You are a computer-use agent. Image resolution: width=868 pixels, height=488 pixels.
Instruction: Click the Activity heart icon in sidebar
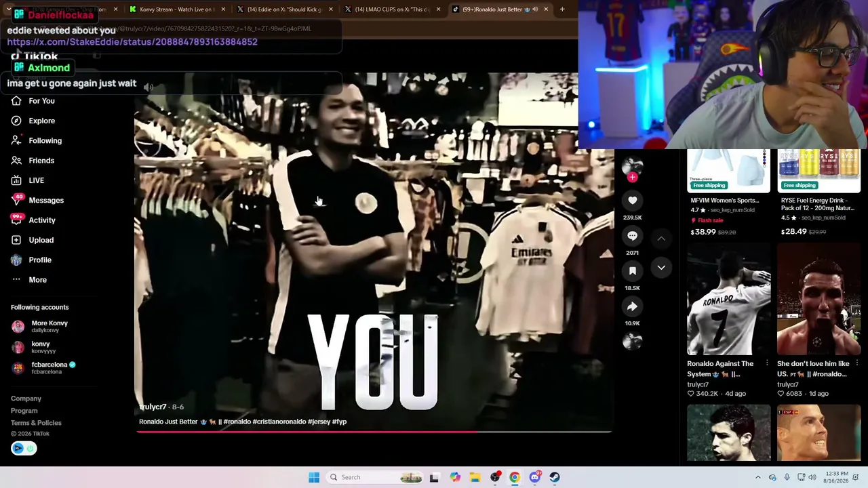pos(16,220)
